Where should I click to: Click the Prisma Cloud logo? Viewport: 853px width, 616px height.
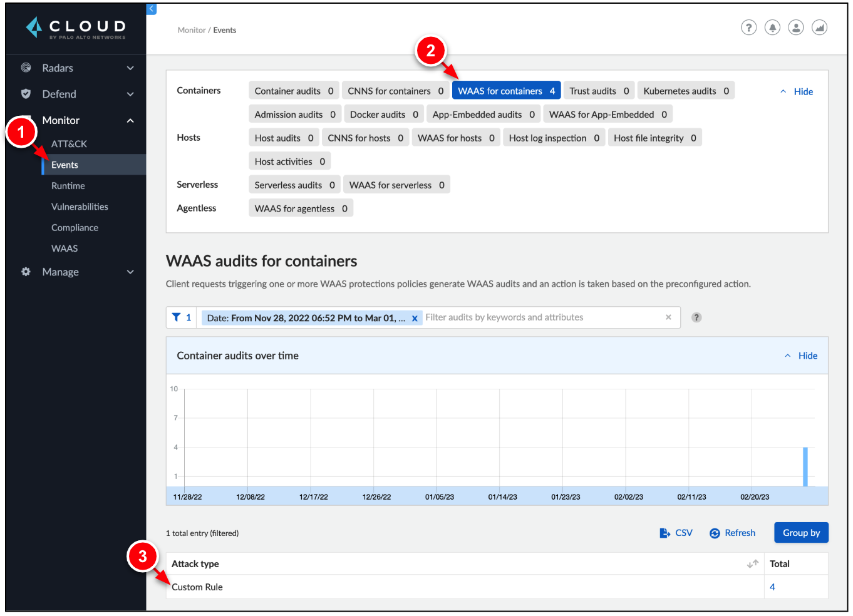point(76,28)
